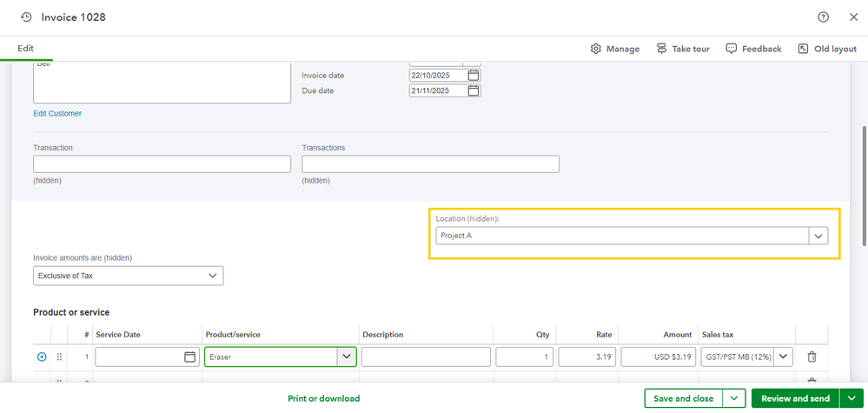Click the Manage gear icon
The width and height of the screenshot is (868, 413).
[x=596, y=49]
